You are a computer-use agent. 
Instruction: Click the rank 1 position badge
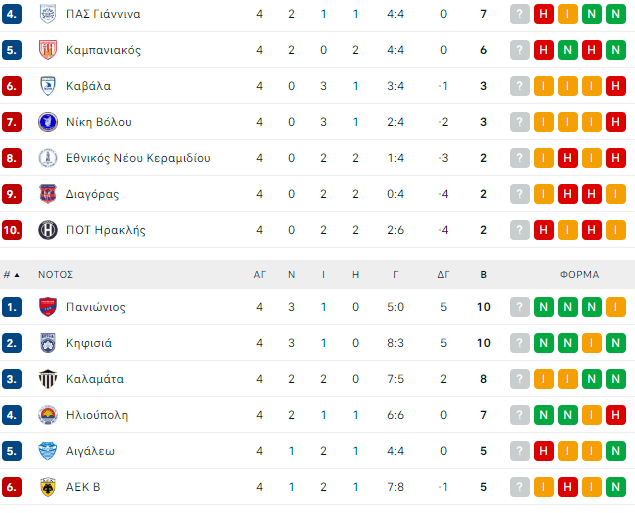point(12,307)
